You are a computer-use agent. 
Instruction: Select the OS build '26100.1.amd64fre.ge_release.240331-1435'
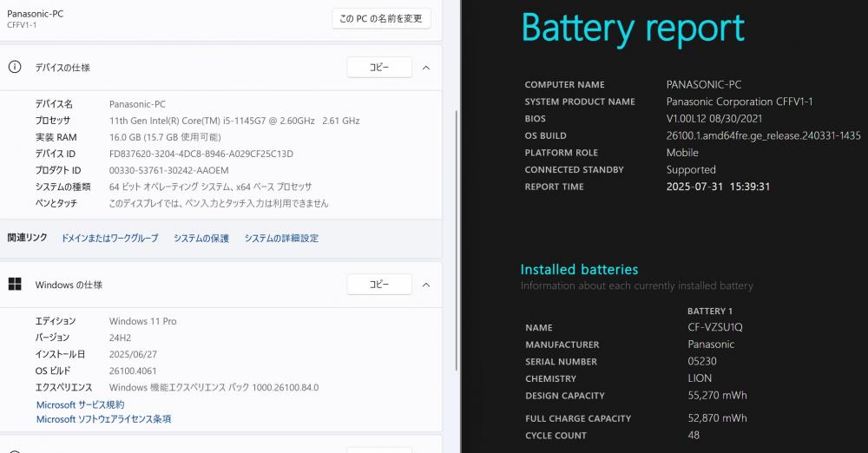click(763, 135)
